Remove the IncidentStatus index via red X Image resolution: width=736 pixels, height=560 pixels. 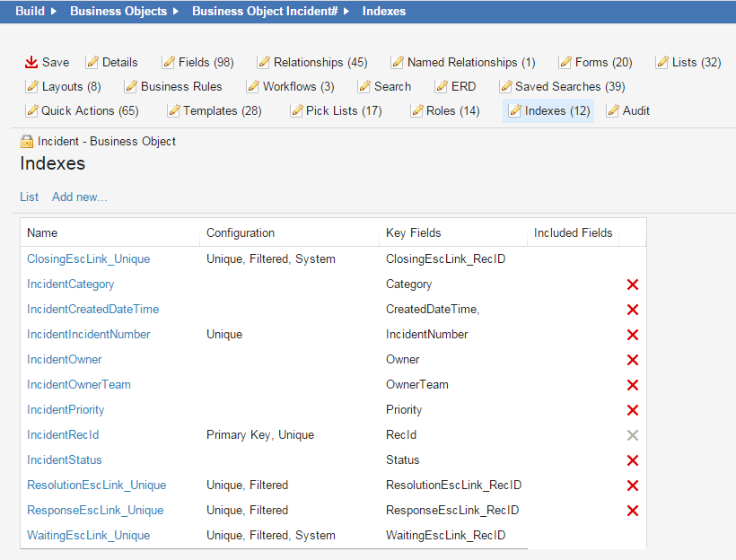coord(633,460)
